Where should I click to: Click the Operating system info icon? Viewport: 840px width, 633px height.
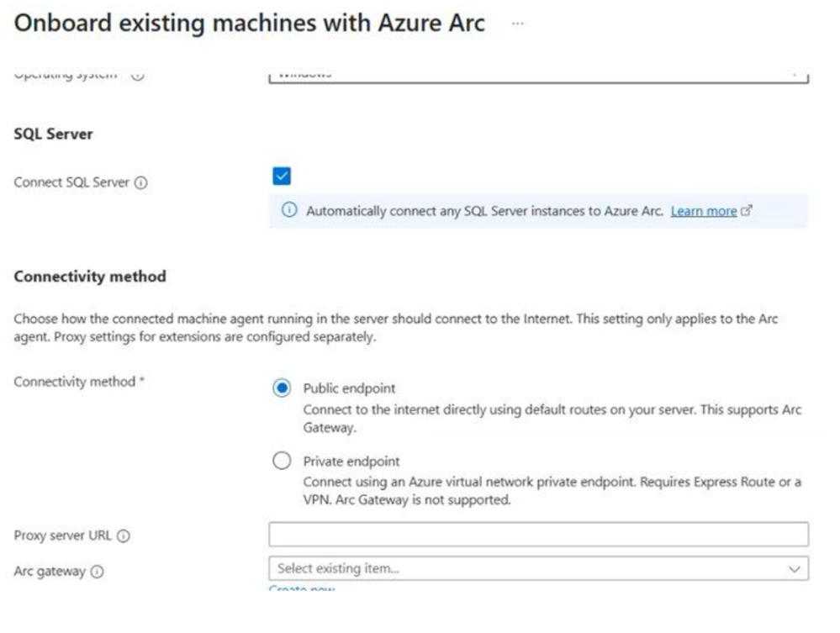[x=138, y=76]
